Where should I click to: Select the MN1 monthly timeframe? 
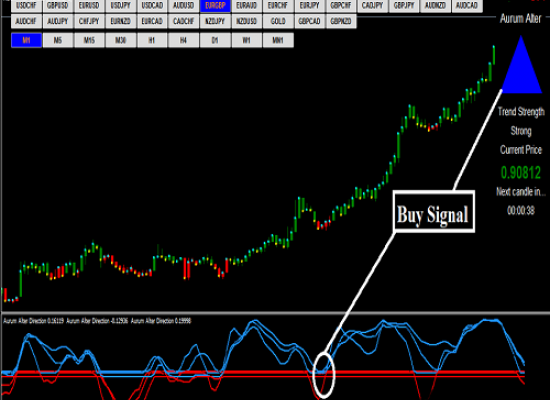pos(278,40)
